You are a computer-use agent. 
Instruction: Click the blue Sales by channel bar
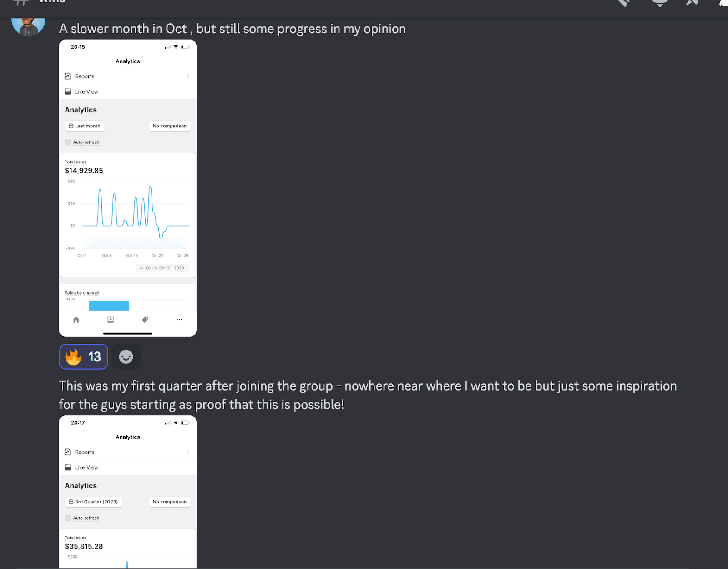tap(109, 306)
